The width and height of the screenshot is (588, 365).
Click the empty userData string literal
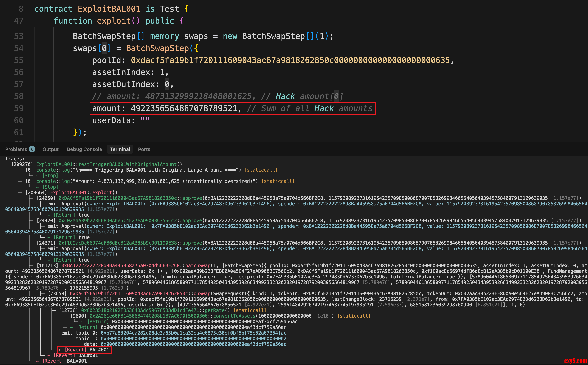(x=145, y=120)
